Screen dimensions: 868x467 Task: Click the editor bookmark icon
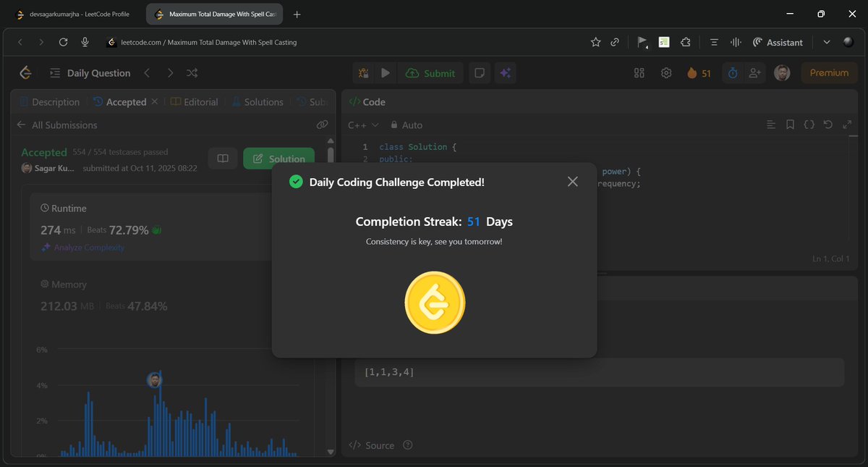point(791,125)
